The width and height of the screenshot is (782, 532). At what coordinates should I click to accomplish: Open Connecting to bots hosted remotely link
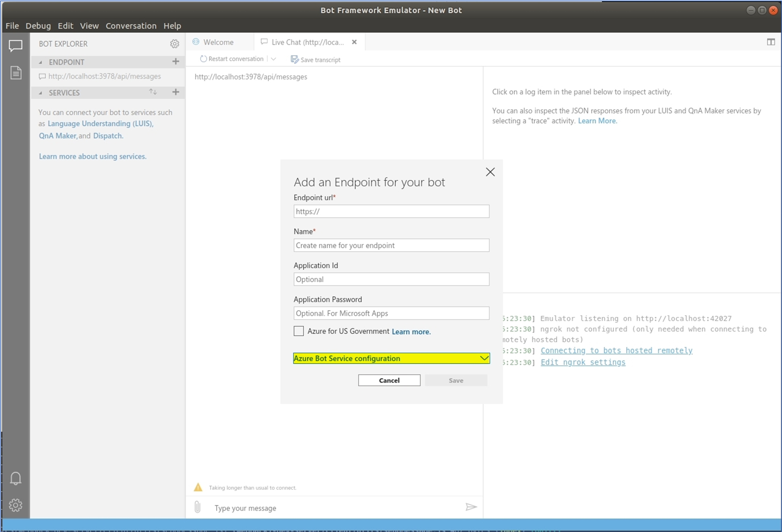[x=617, y=350]
